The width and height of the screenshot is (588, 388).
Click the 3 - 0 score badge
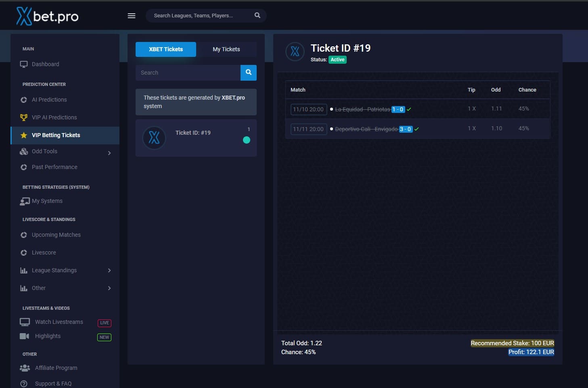pyautogui.click(x=406, y=129)
